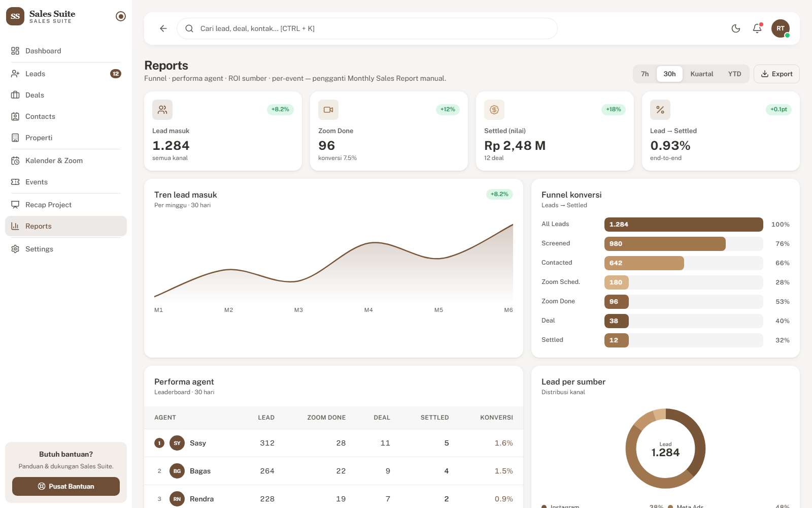Open notifications bell
This screenshot has width=812, height=508.
click(x=757, y=28)
